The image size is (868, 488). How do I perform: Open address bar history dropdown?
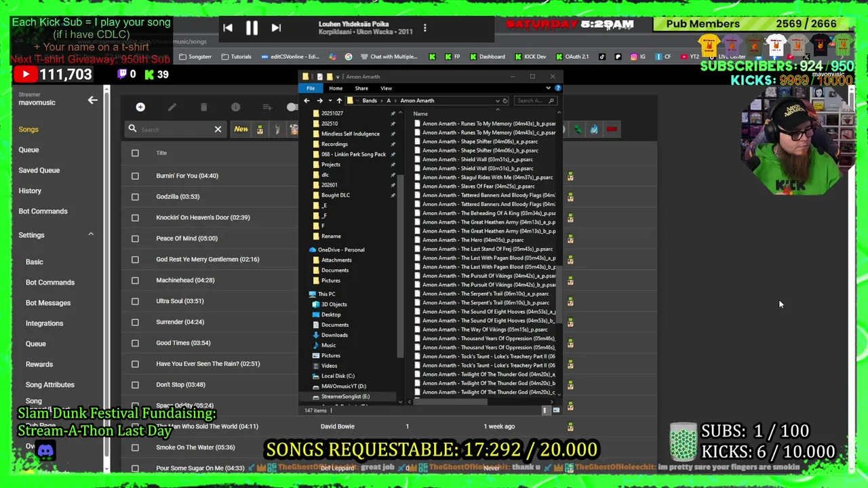[498, 101]
